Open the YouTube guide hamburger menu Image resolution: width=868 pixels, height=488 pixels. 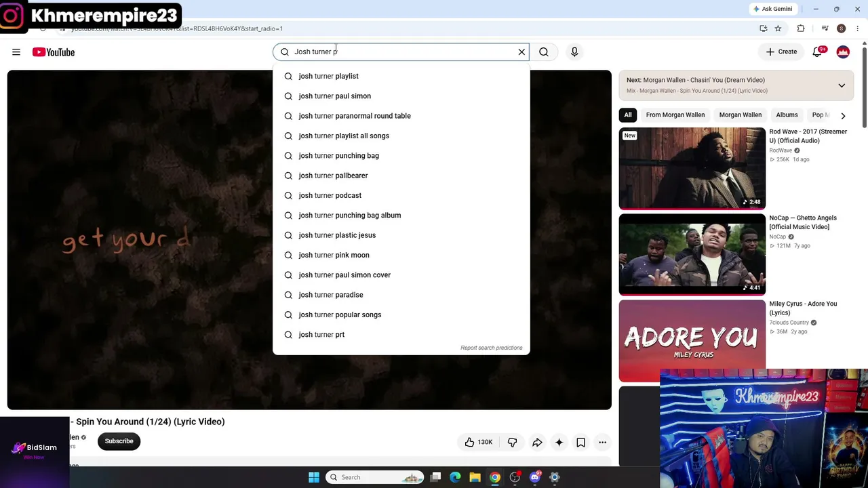[16, 52]
